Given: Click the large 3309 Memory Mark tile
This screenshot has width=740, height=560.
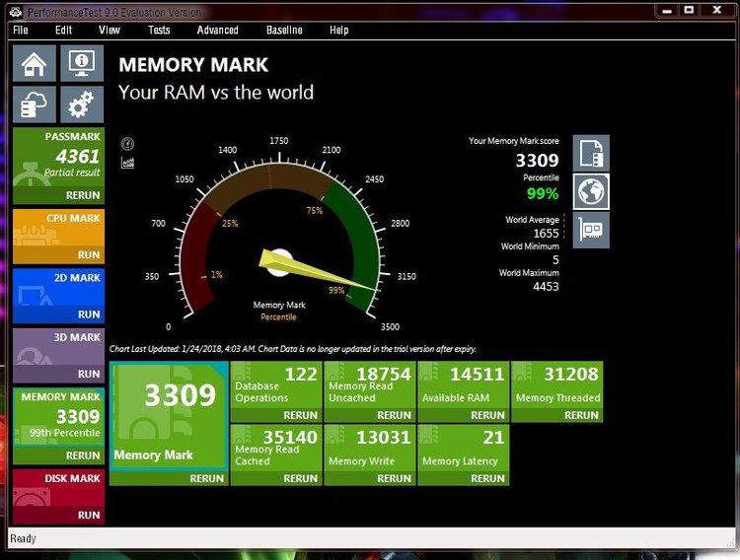Looking at the screenshot, I should coord(169,416).
